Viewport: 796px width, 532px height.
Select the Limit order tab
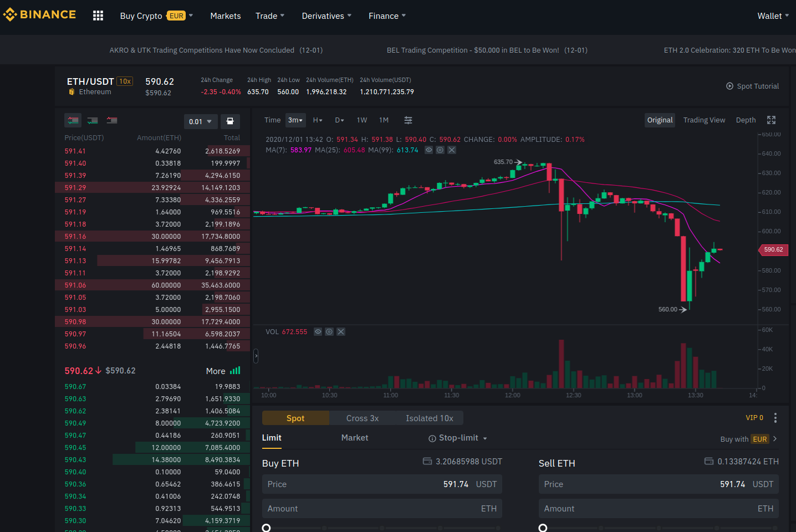tap(272, 438)
